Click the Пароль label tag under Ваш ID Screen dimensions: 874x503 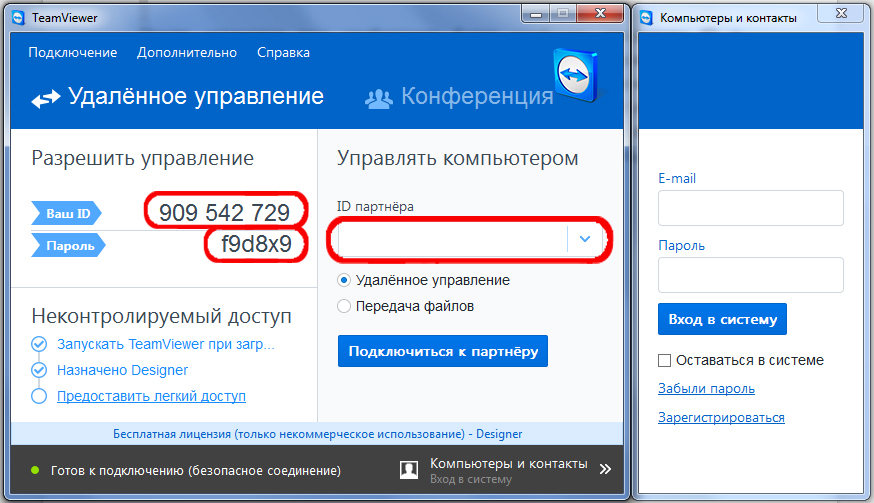pyautogui.click(x=68, y=245)
